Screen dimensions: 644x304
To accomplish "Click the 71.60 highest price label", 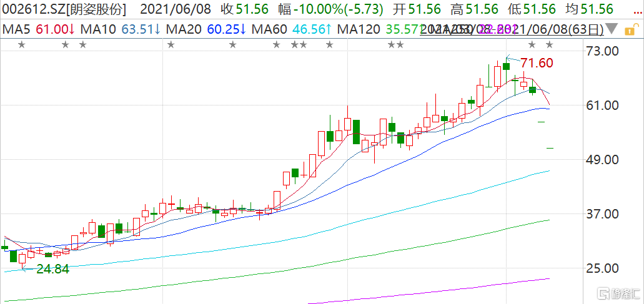I will point(538,63).
